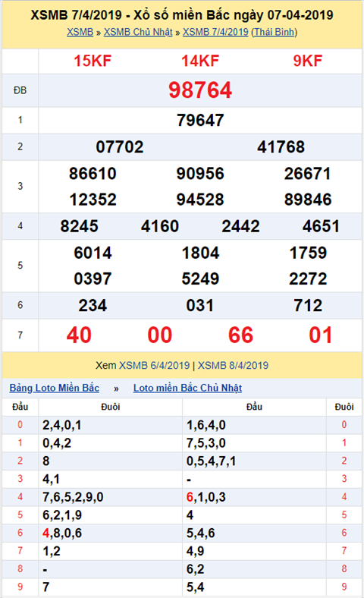Screen dimensions: 364x598
Task: Open the XSMB 7/4/2019 breadcrumb link
Action: [x=215, y=32]
